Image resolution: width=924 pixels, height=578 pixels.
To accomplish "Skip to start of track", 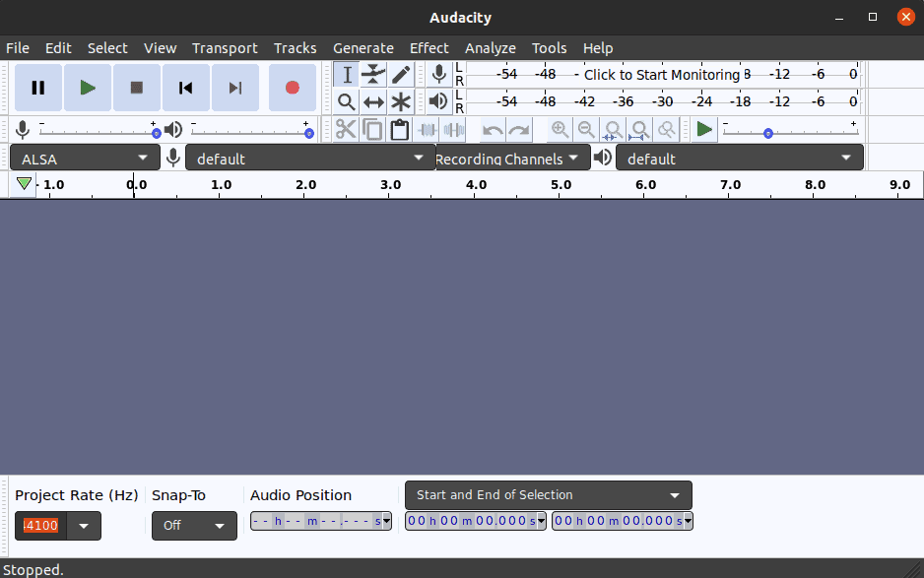I will (x=186, y=88).
